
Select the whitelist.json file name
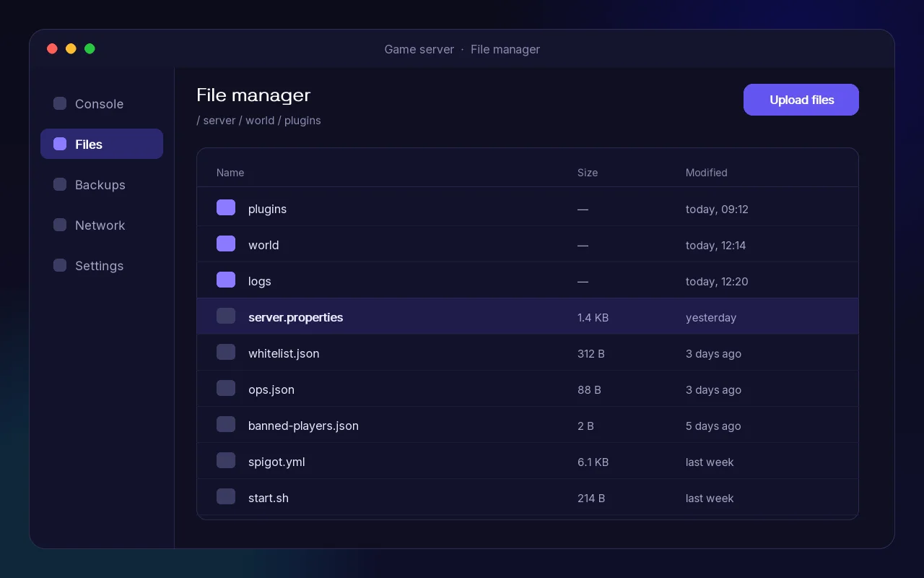(284, 353)
